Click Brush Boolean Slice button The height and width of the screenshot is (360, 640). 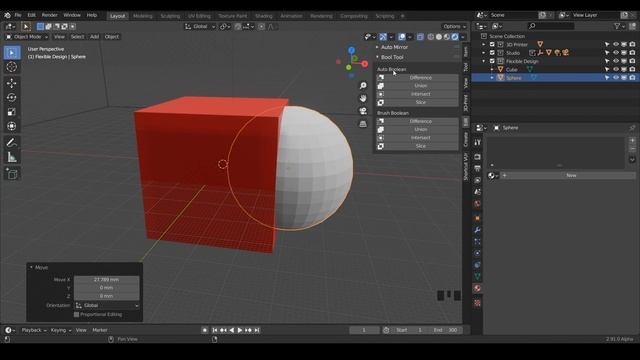(418, 146)
